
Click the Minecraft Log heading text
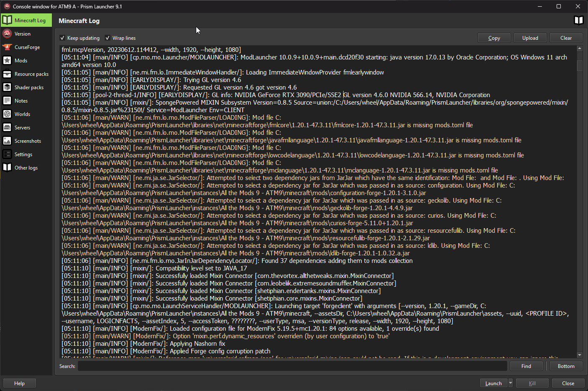point(79,21)
